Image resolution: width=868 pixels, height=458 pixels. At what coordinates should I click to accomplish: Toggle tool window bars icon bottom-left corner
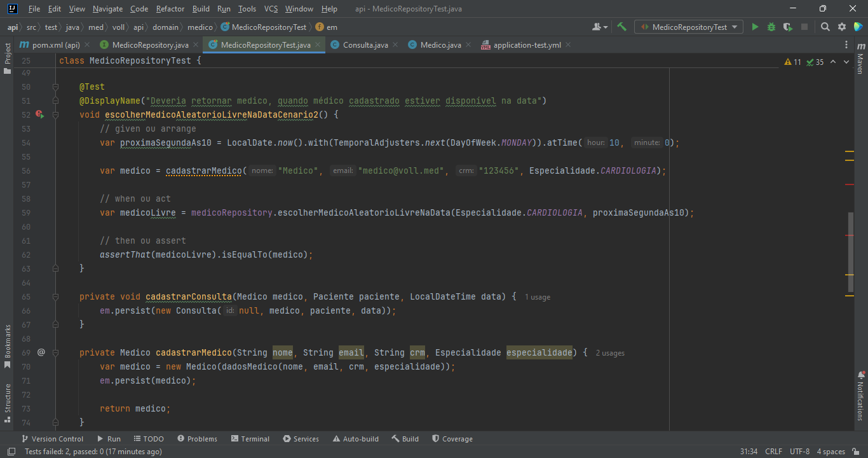coord(11,452)
